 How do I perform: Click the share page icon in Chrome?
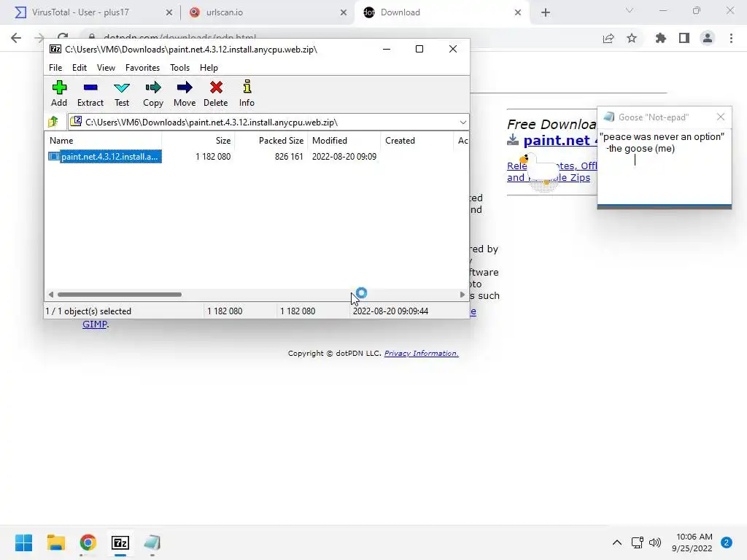[608, 38]
